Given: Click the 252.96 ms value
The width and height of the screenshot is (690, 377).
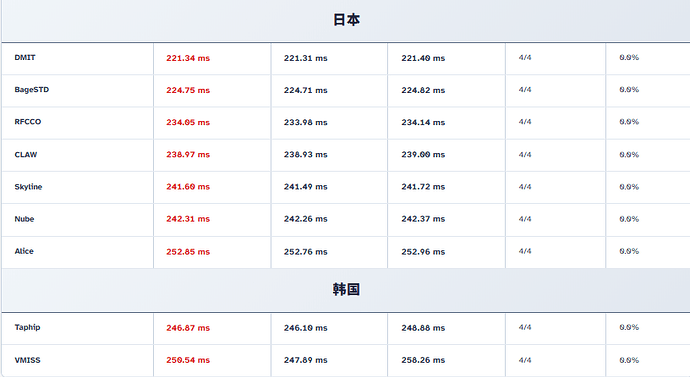Looking at the screenshot, I should (x=423, y=252).
